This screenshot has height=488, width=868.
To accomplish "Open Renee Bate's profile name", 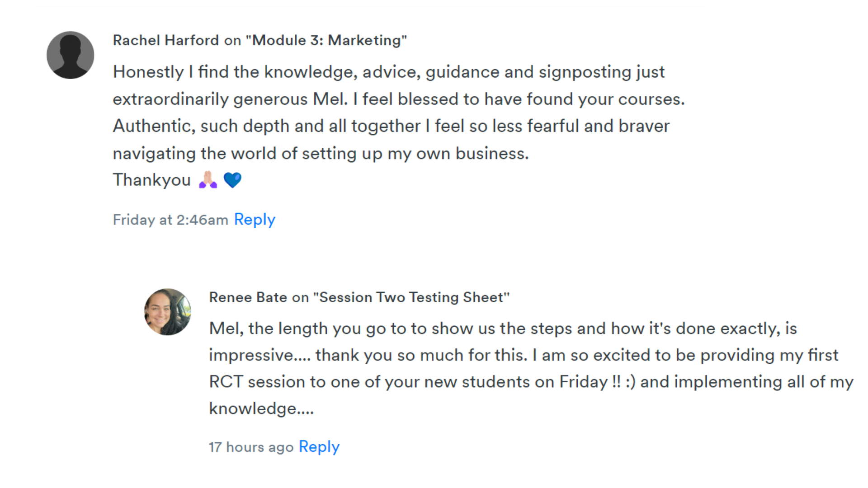I will [x=248, y=297].
